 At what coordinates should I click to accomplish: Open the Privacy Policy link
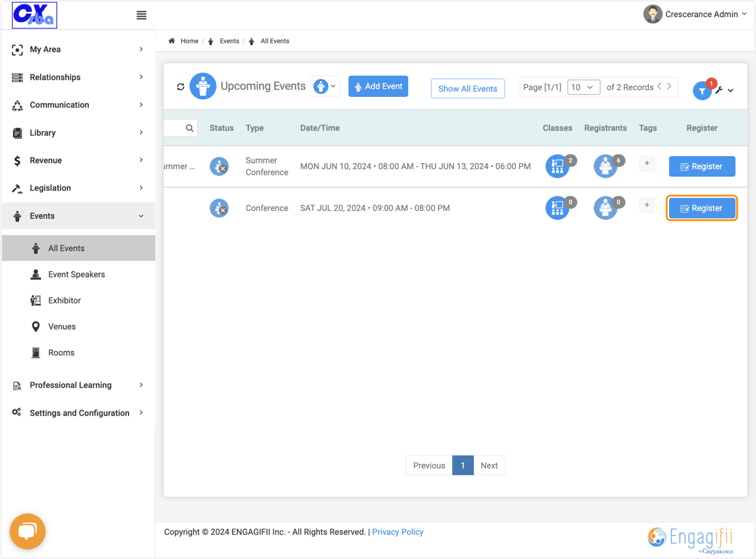tap(398, 532)
